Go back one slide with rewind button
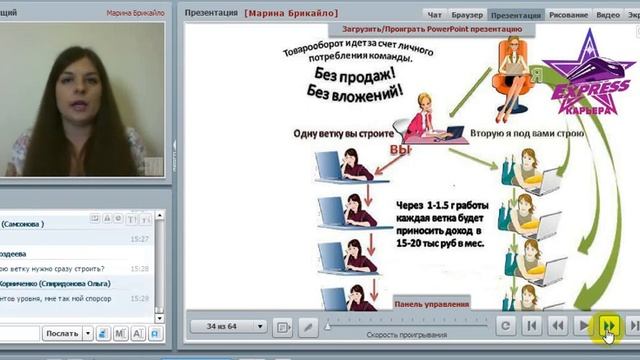The width and height of the screenshot is (640, 360). pyautogui.click(x=558, y=325)
